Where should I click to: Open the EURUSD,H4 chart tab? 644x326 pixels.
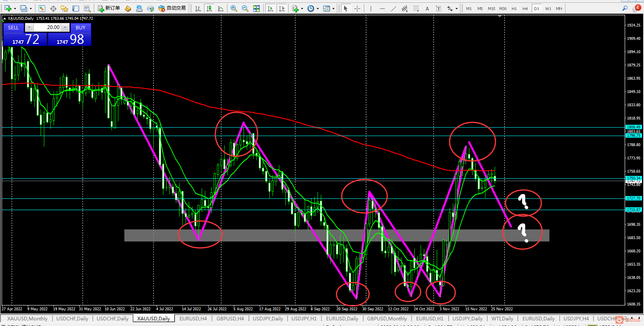point(193,318)
